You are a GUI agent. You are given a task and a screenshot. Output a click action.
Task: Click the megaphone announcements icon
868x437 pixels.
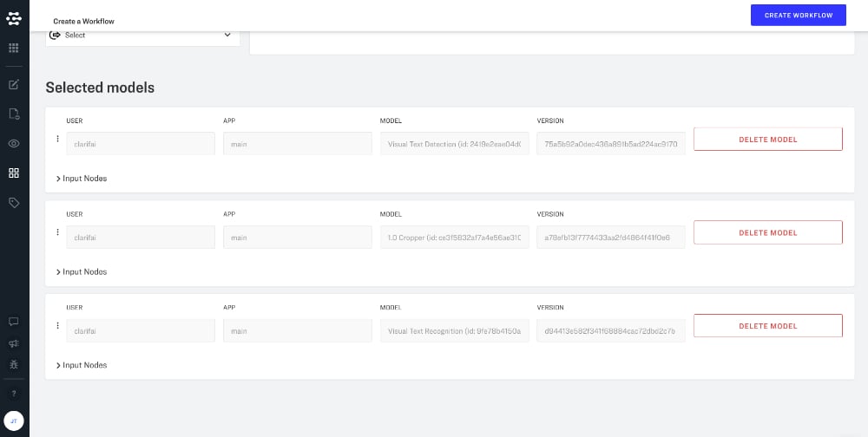pyautogui.click(x=14, y=343)
